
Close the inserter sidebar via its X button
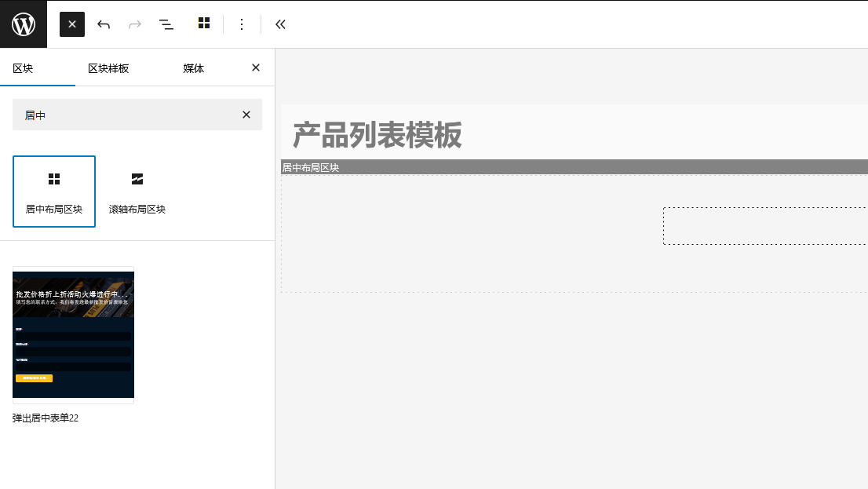[x=255, y=68]
